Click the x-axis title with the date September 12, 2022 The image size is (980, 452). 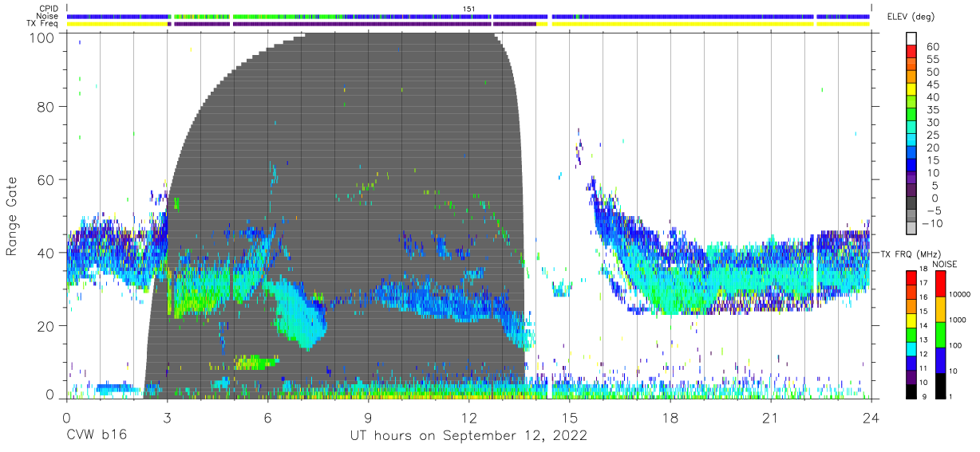(468, 436)
